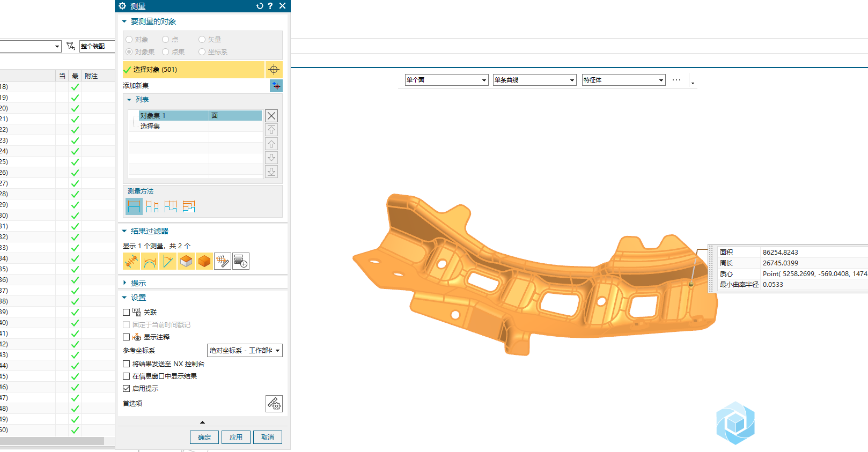Viewport: 868px width, 452px height.
Task: Open the 单条曲线 curve rule dropdown
Action: tap(534, 80)
